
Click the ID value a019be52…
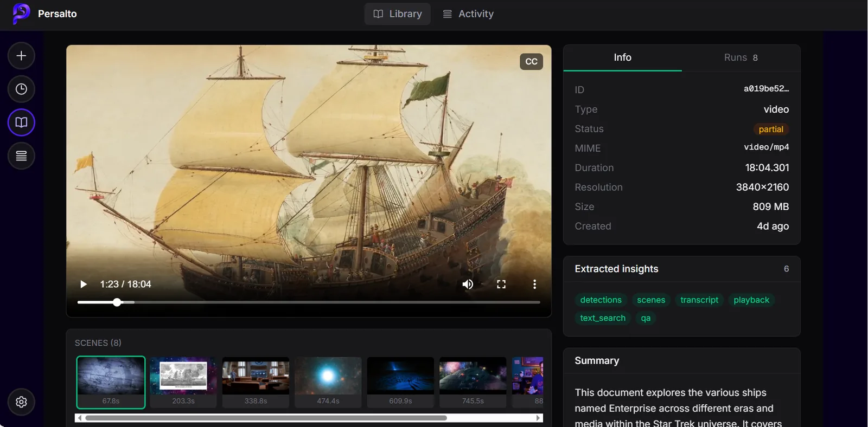point(766,89)
